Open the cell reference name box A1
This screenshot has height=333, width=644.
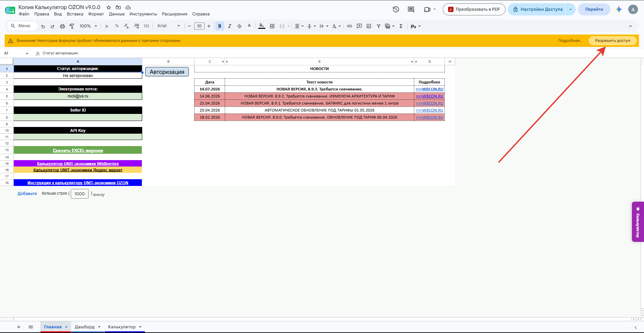coord(16,53)
